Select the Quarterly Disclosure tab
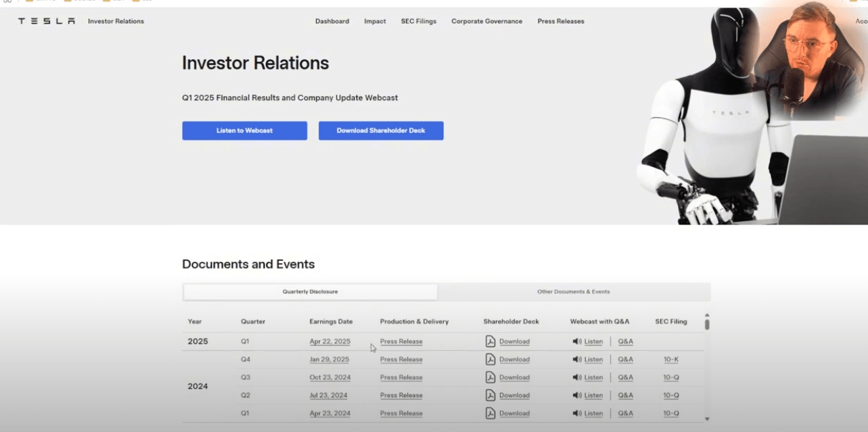 (x=311, y=292)
